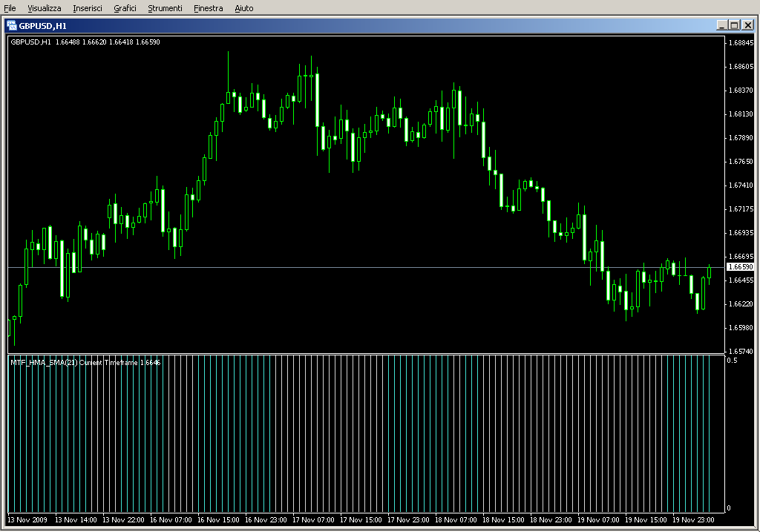The height and width of the screenshot is (532, 760).
Task: Click the 19 Nov 23:00 time label
Action: pos(693,520)
